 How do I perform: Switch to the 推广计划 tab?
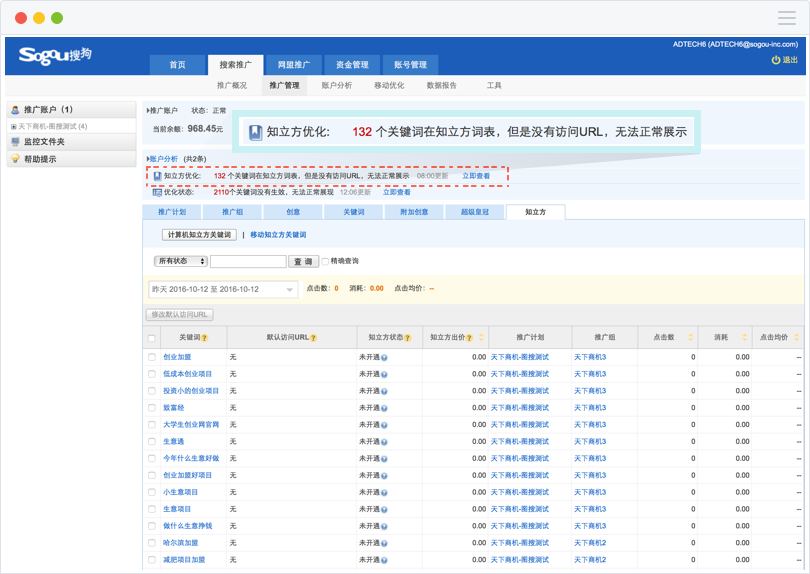tap(172, 212)
